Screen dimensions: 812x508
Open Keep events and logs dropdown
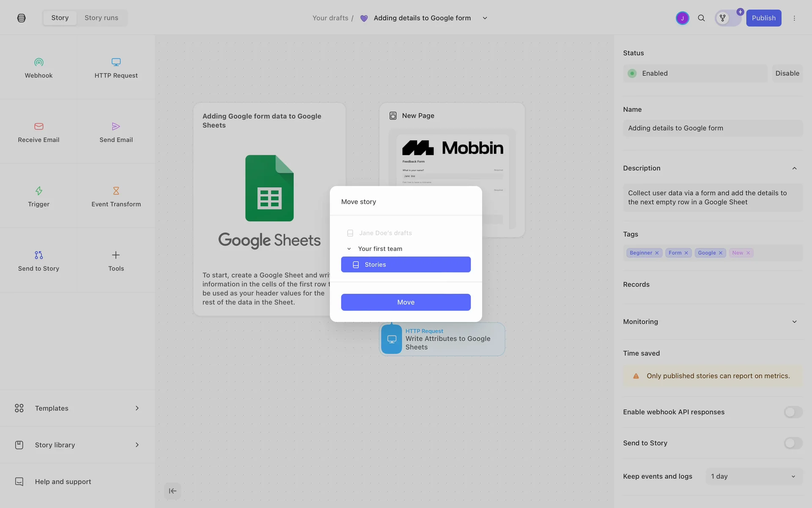tap(754, 476)
